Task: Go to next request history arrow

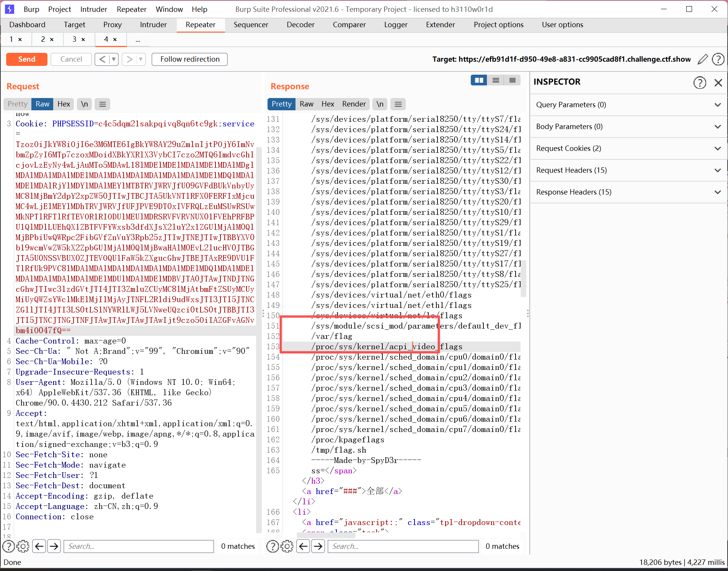Action: pos(130,59)
